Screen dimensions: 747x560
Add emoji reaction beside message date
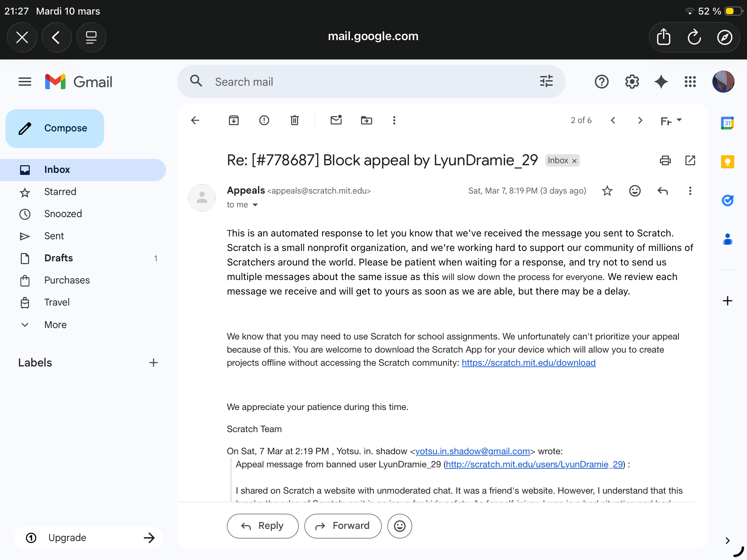tap(635, 191)
